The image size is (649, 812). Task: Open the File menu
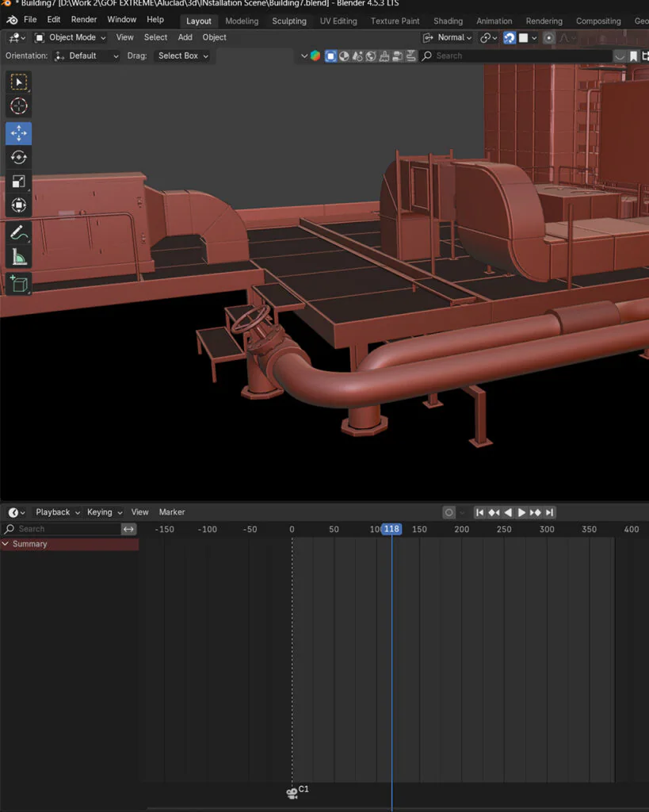pos(30,20)
